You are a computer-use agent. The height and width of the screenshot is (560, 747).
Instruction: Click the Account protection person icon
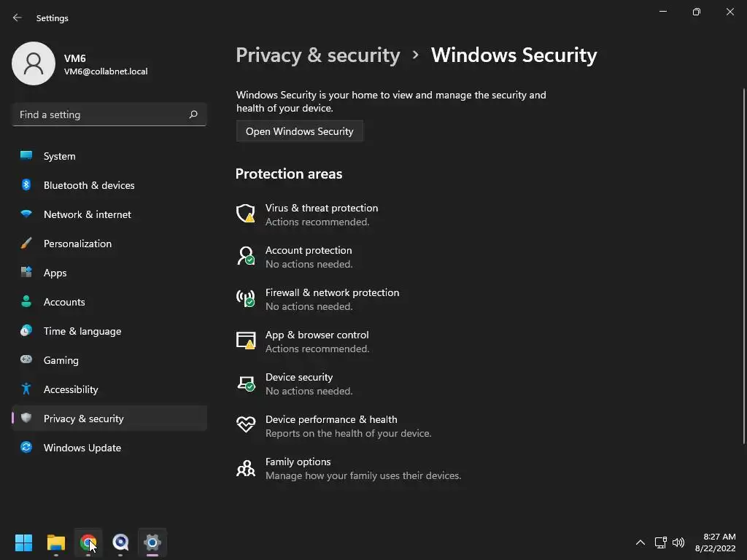point(246,256)
